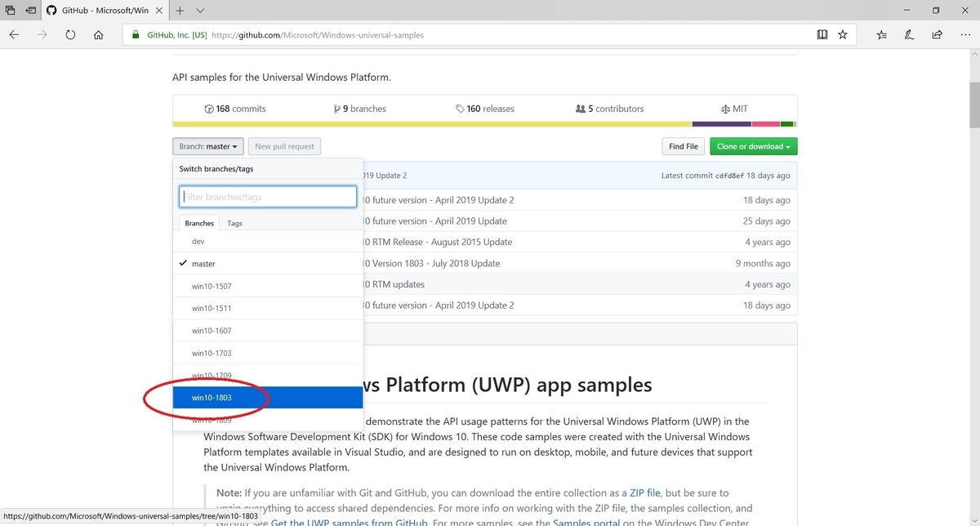The image size is (980, 526).
Task: Add notes with the pen icon
Action: pos(910,35)
